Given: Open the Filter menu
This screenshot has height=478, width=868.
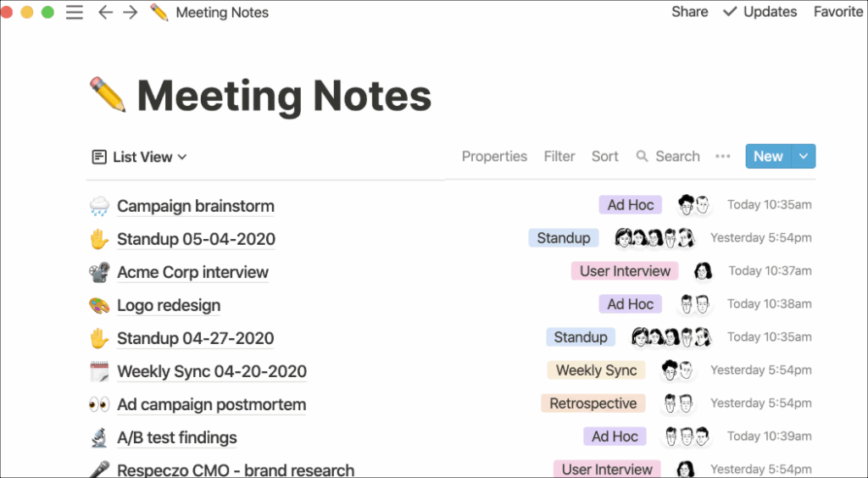Looking at the screenshot, I should pyautogui.click(x=559, y=157).
